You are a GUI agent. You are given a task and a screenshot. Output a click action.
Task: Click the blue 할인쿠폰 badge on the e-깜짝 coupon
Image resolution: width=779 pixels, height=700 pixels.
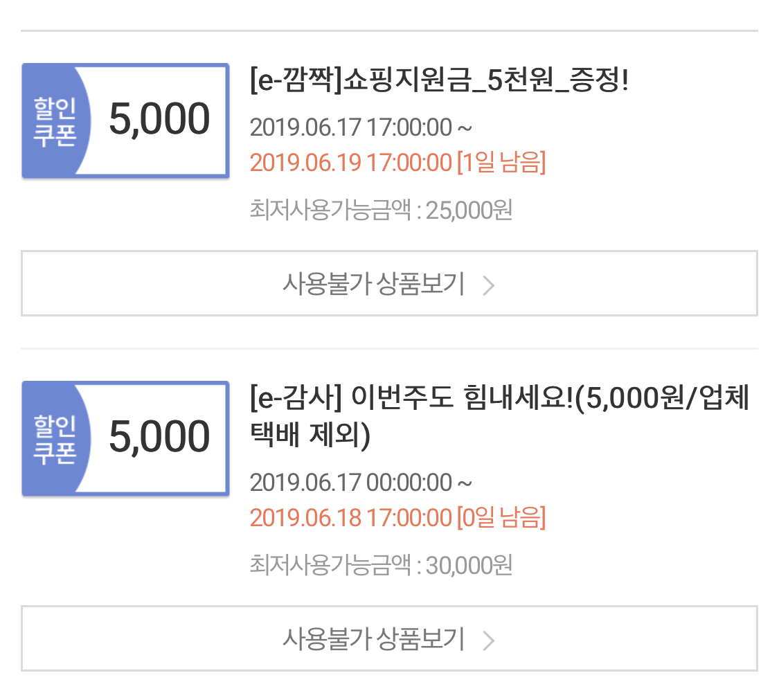[54, 120]
